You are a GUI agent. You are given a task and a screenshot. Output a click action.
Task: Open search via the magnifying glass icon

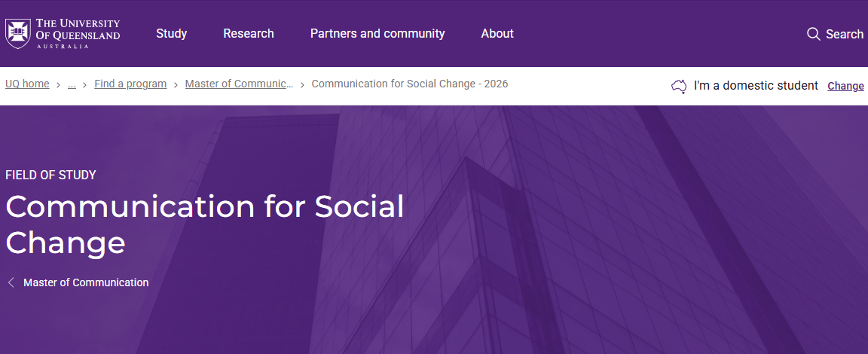click(813, 34)
